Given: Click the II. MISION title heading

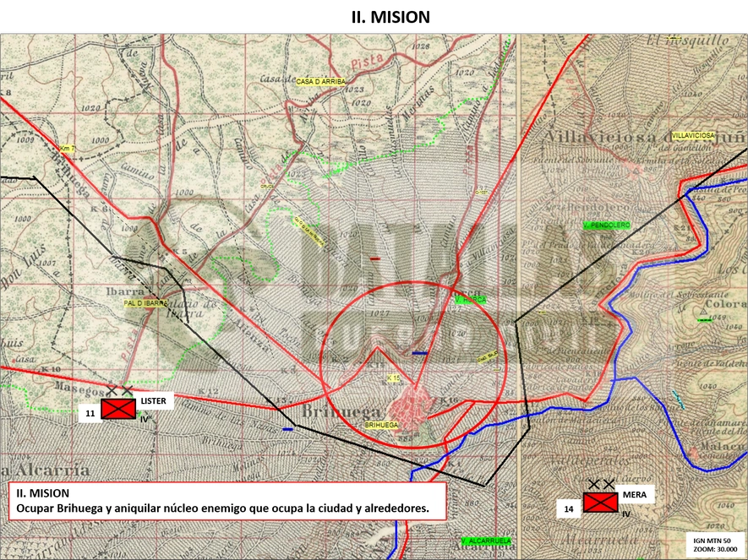Looking at the screenshot, I should coord(390,17).
